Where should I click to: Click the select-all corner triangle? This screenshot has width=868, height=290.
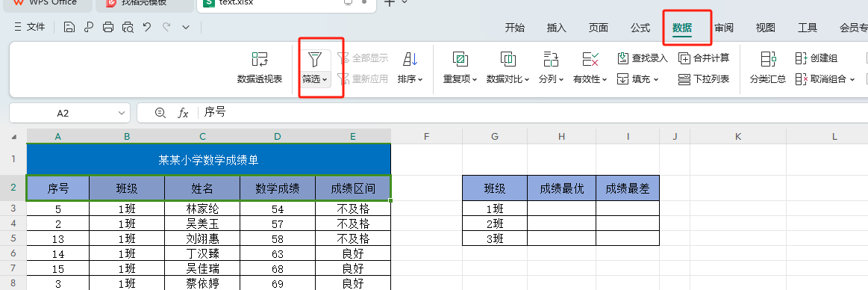pos(14,137)
